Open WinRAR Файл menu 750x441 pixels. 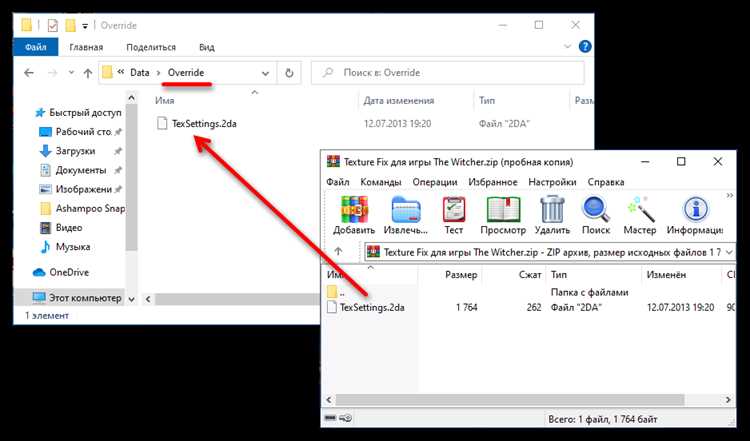[x=338, y=182]
